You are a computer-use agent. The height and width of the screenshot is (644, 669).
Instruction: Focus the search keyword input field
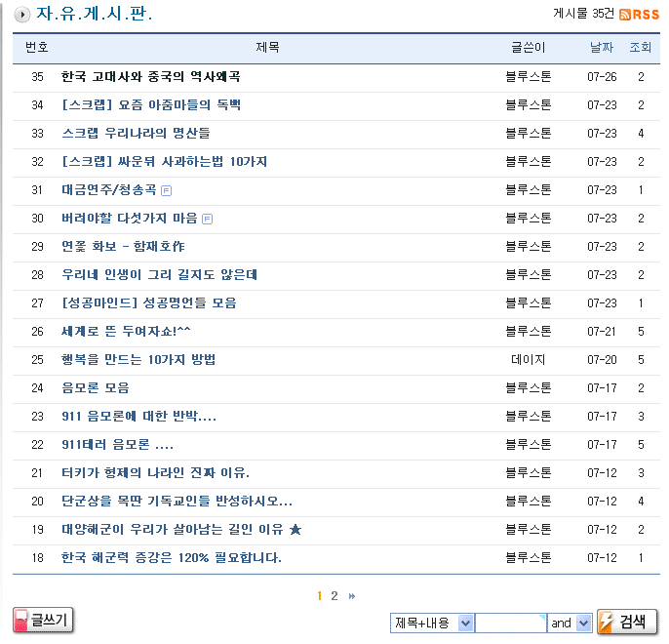click(x=511, y=624)
